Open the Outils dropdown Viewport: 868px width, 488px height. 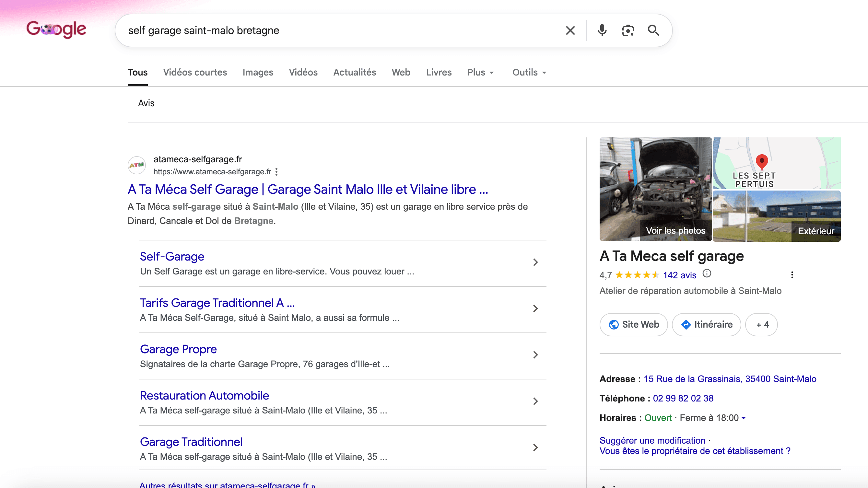pyautogui.click(x=529, y=72)
